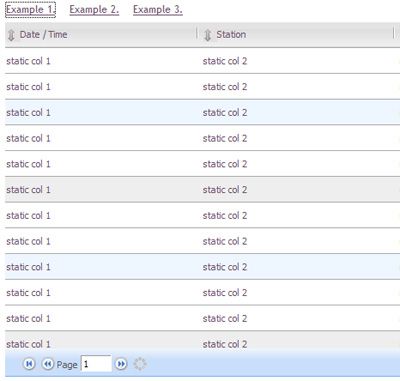The height and width of the screenshot is (381, 400).
Task: Select the Date / Time column header text
Action: pyautogui.click(x=43, y=34)
